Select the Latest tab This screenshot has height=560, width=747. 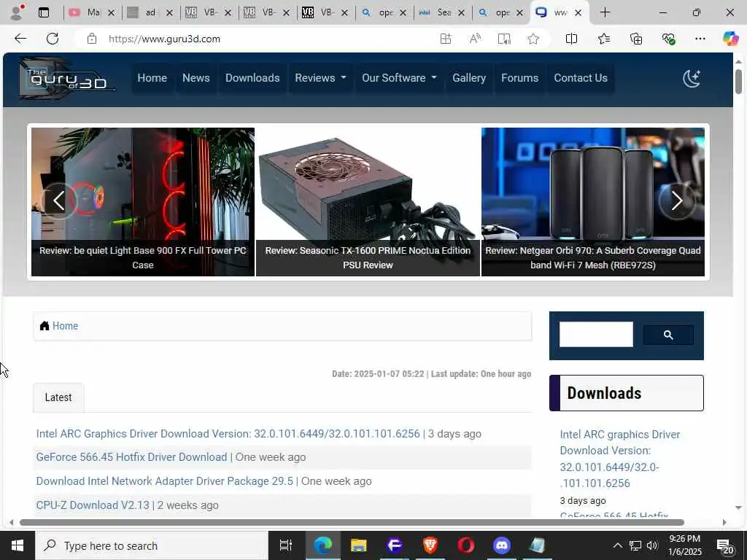coord(58,397)
